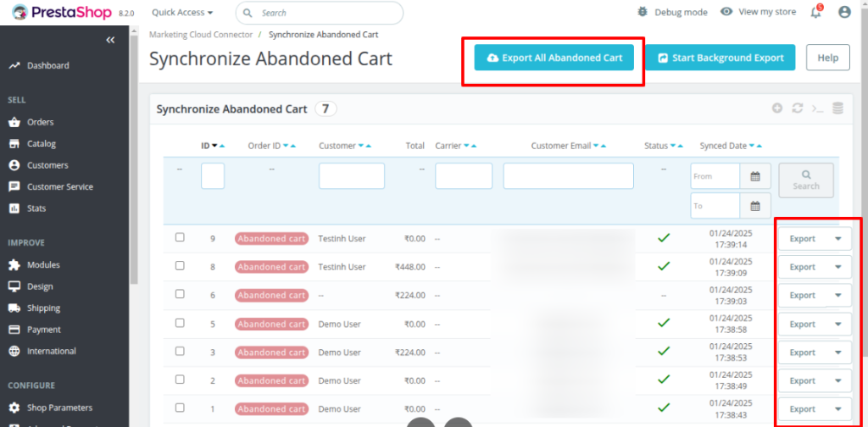The image size is (868, 427).
Task: Click the table filter Search button
Action: pos(806,180)
